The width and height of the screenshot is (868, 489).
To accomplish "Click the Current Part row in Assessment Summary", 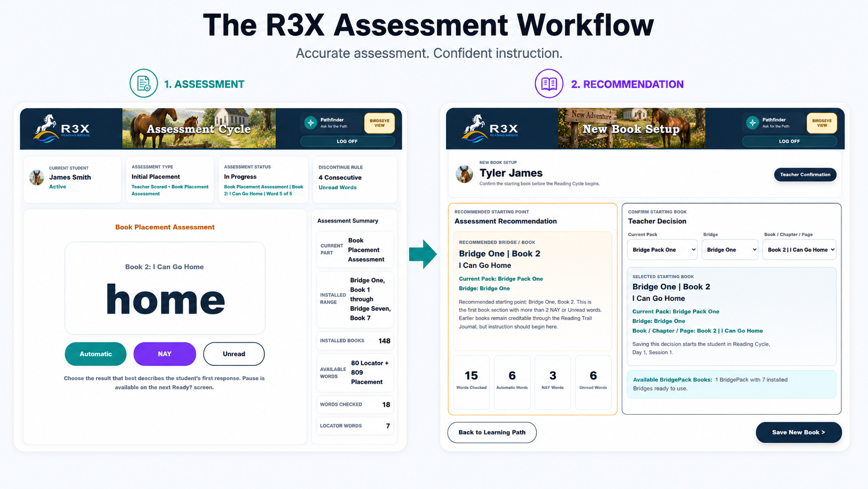I will 355,250.
